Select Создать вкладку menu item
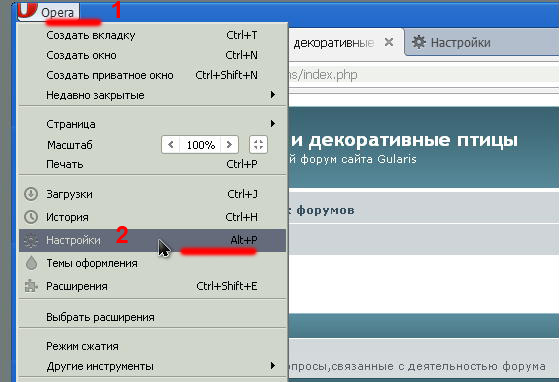Screen dimensions: 559x382 coord(153,35)
